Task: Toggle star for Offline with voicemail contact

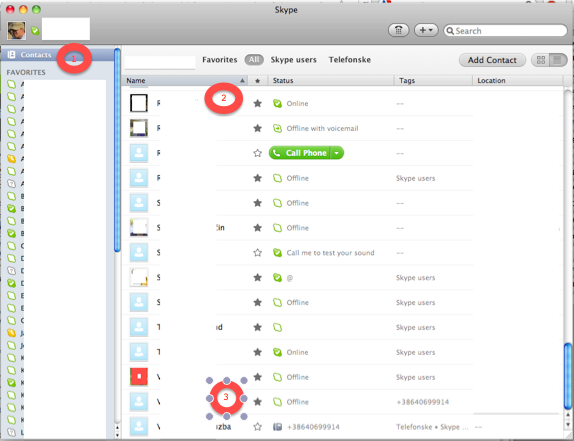Action: pos(258,128)
